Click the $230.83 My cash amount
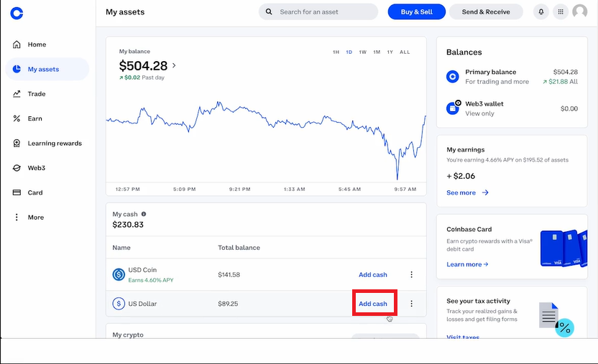 point(128,225)
